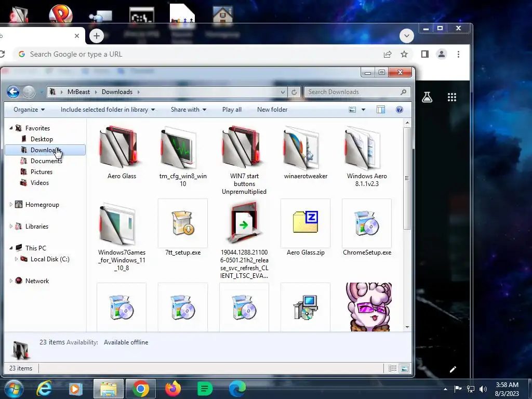
Task: Click the Explorer Back arrow button
Action: [x=13, y=91]
